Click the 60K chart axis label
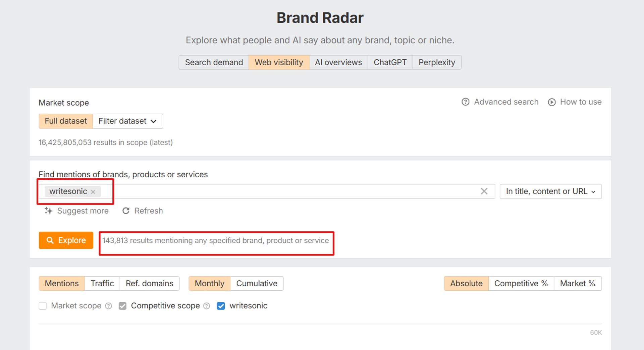Viewport: 644px width, 350px height. click(x=596, y=333)
